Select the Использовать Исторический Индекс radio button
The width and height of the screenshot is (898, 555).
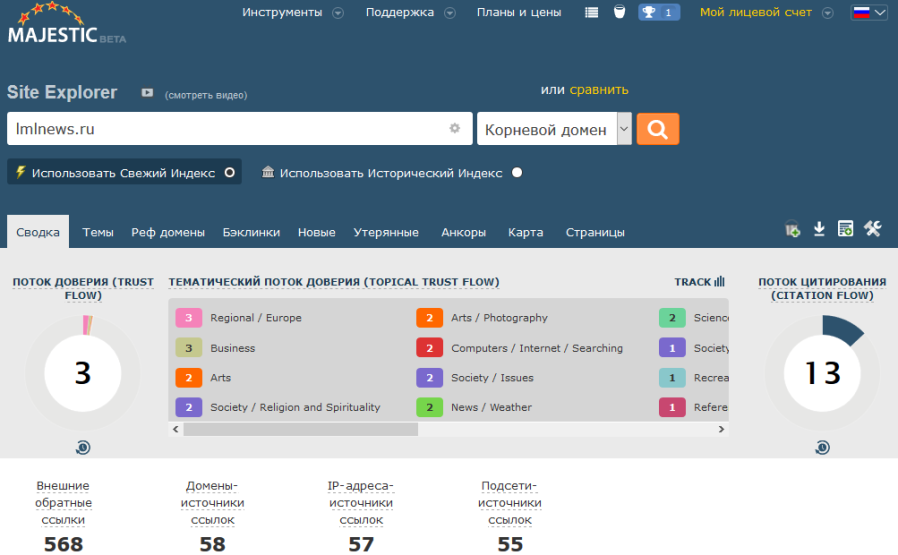(517, 172)
